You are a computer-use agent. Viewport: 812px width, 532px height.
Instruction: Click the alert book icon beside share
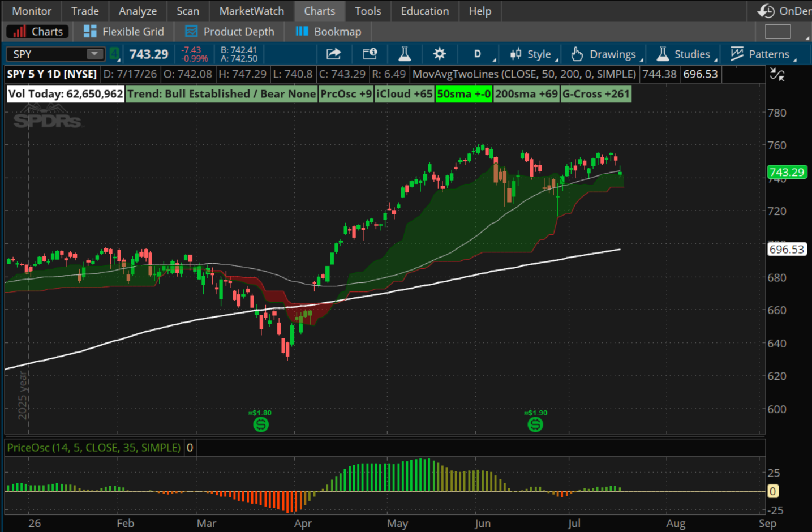click(x=370, y=54)
